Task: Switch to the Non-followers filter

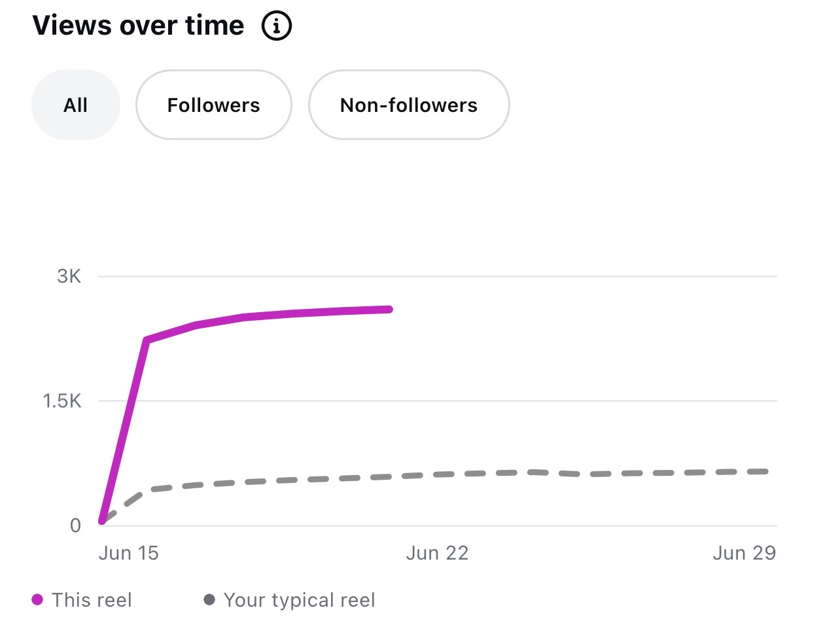Action: (x=409, y=105)
